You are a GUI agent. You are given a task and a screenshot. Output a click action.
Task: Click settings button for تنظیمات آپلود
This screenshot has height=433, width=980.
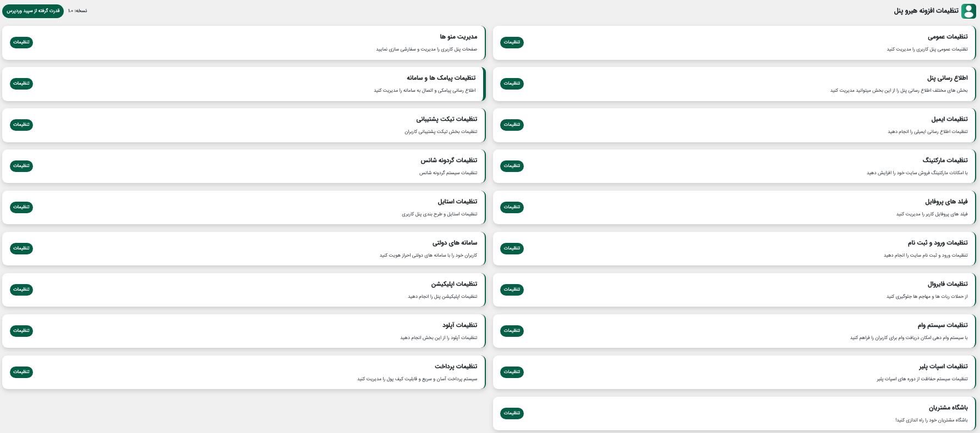pyautogui.click(x=21, y=331)
